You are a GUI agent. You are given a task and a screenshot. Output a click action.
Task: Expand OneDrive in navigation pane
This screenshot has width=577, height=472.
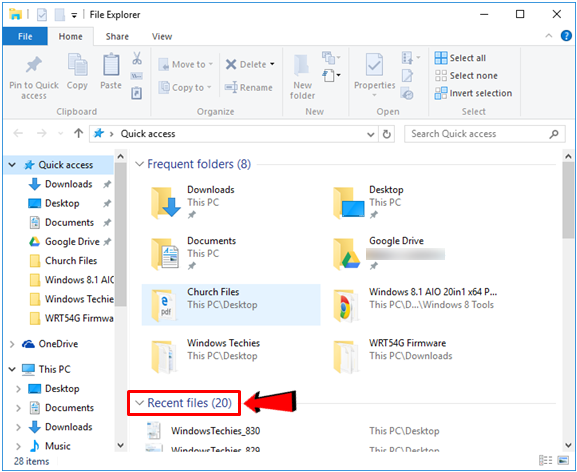(12, 344)
